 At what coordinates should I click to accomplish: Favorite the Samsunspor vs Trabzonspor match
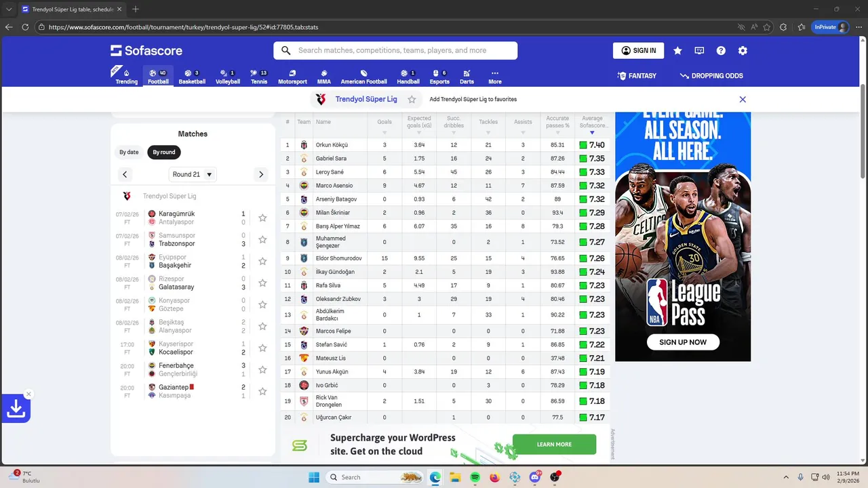click(x=262, y=239)
